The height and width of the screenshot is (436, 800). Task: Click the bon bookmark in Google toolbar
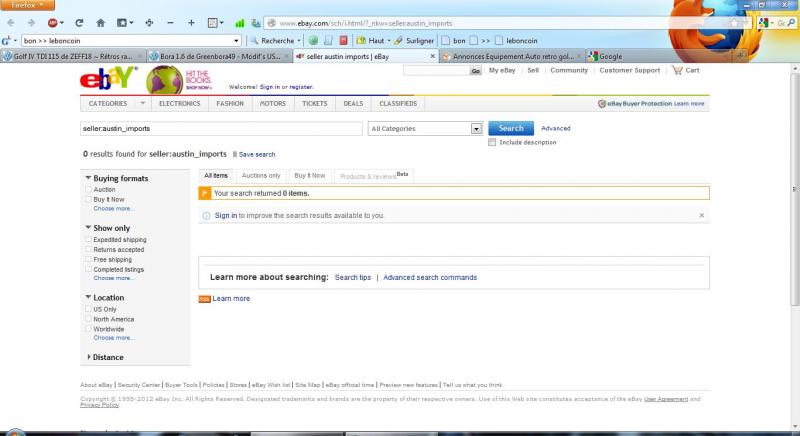[454, 41]
